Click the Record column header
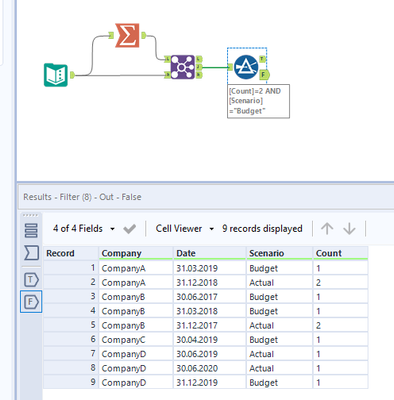Viewport: 394px width, 400px height. coord(71,253)
